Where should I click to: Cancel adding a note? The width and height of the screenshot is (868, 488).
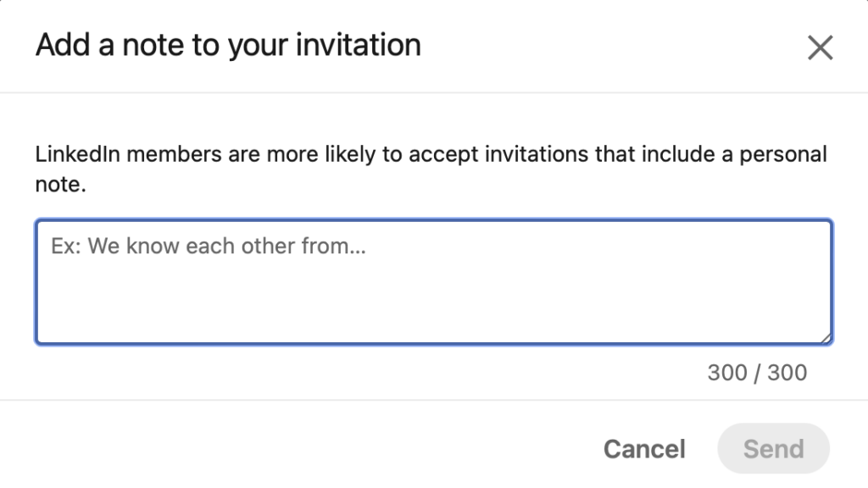tap(644, 448)
